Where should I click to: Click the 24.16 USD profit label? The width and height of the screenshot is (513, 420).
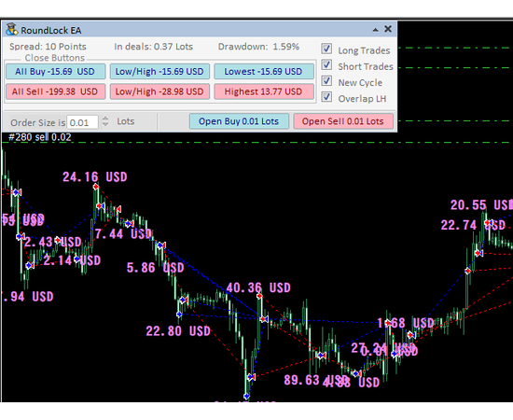95,177
